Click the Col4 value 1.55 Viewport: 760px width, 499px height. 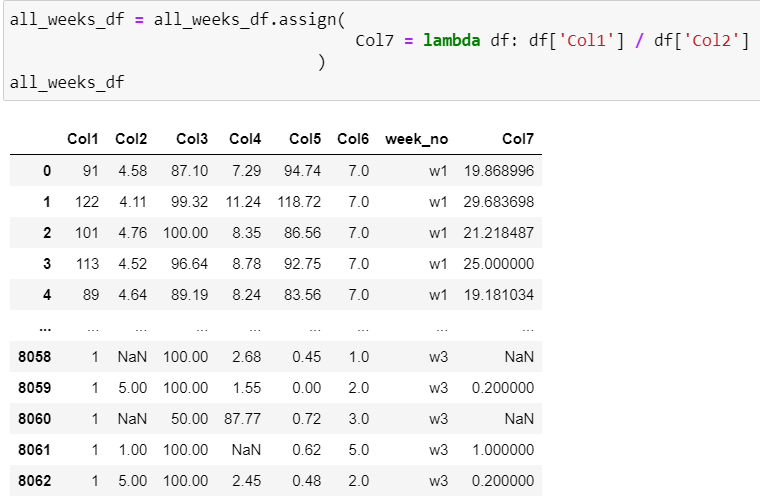point(246,388)
